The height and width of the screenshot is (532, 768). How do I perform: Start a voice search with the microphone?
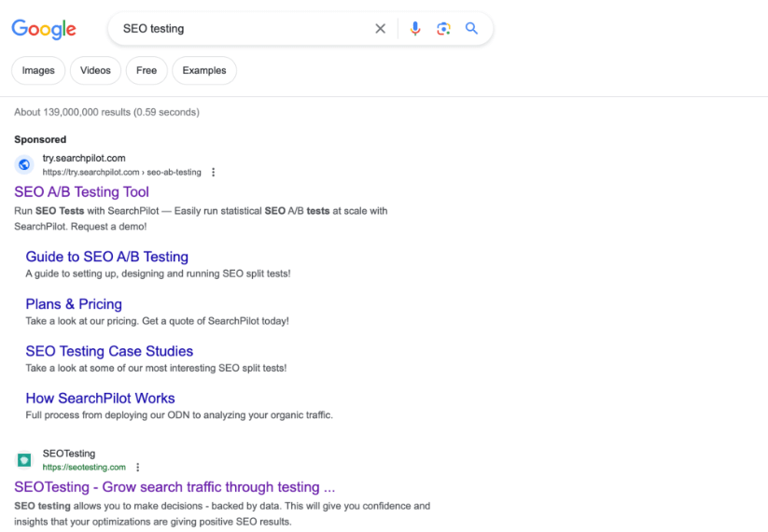(x=415, y=29)
